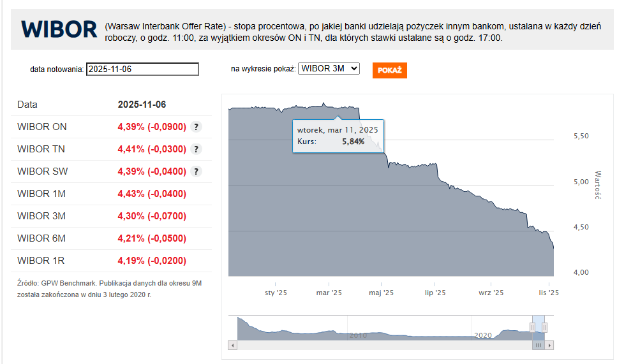Viewport: 617px width, 364px height.
Task: Click the data notowania date input field
Action: pyautogui.click(x=142, y=69)
